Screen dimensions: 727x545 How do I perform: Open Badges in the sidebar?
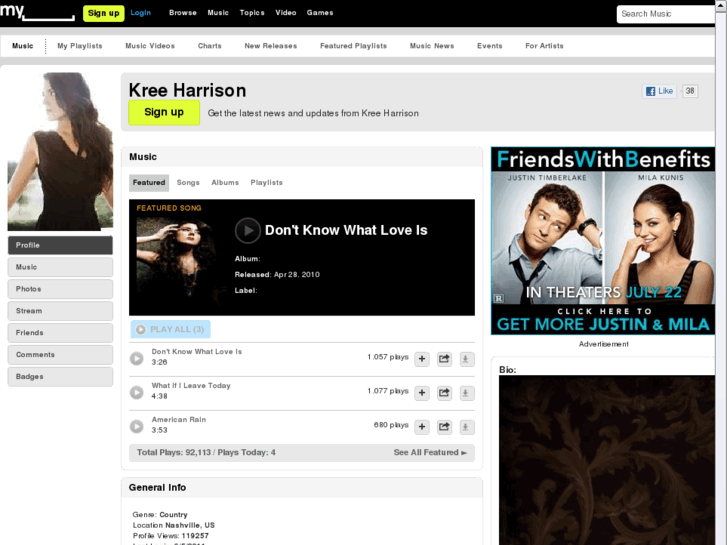pyautogui.click(x=60, y=377)
